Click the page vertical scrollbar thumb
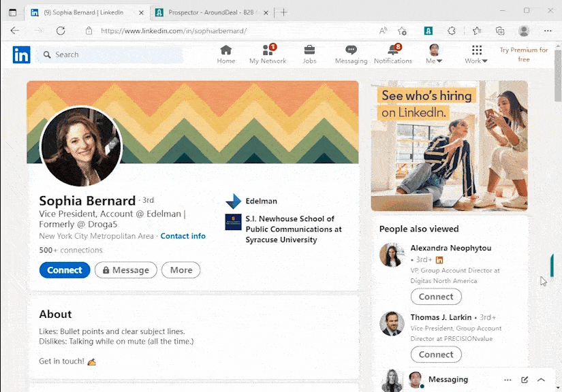This screenshot has height=392, width=562. (558, 76)
